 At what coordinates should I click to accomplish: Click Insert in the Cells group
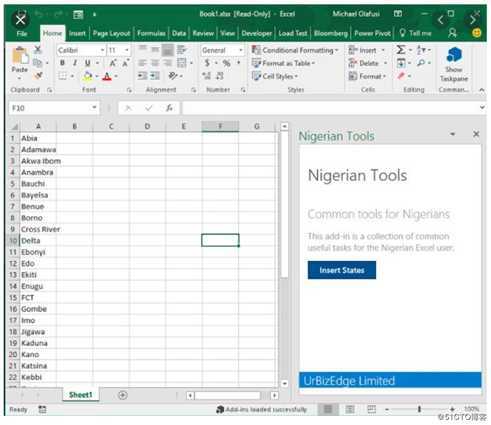[362, 50]
